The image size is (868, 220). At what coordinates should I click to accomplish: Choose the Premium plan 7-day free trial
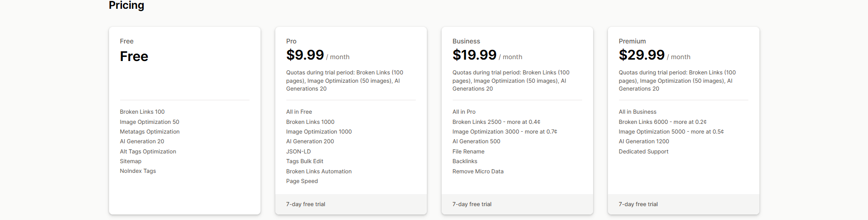(638, 204)
